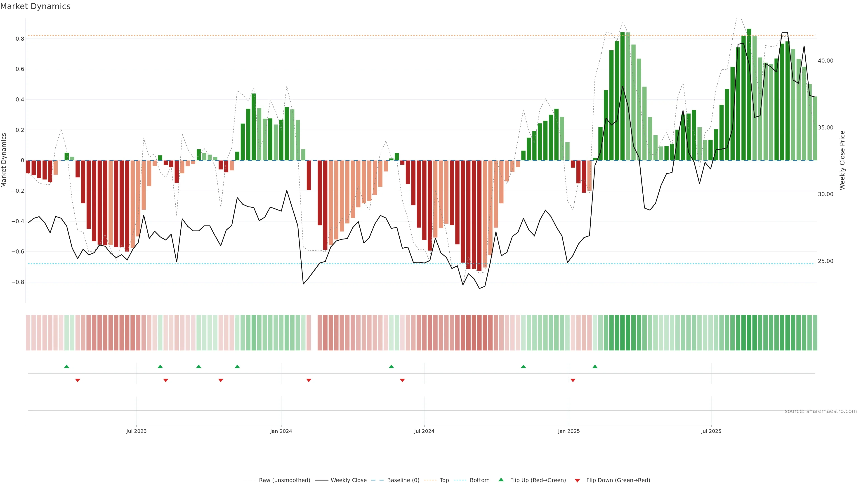This screenshot has height=488, width=868.
Task: Click the red flip-down marker after Jan 2024
Action: 309,380
